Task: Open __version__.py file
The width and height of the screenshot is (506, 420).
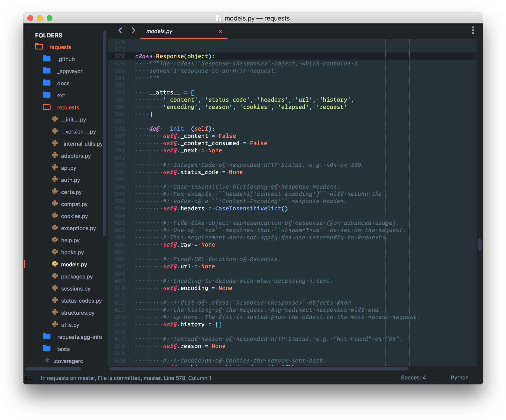Action: coord(79,132)
